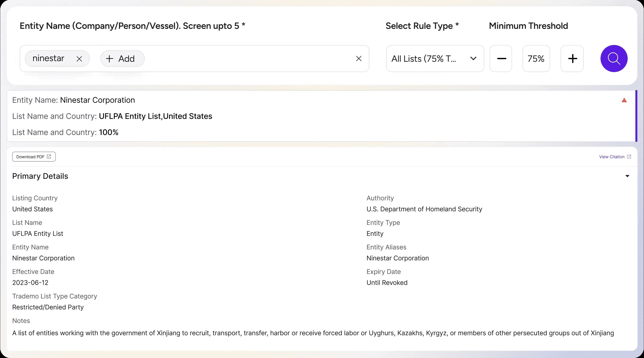Remove the ninestar search chip
Viewport: 644px width, 358px height.
point(79,59)
